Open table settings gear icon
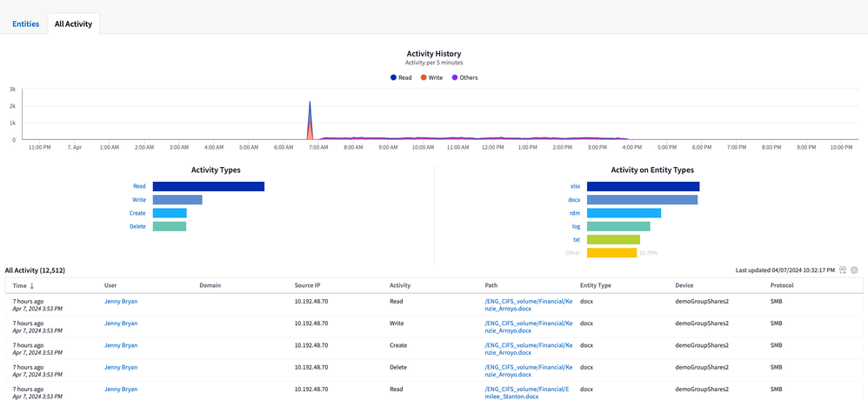 tap(854, 270)
